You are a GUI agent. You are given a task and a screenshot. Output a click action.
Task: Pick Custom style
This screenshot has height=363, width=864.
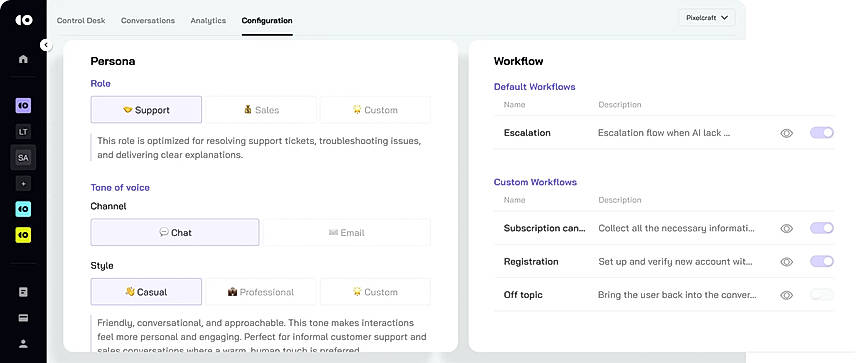point(375,292)
